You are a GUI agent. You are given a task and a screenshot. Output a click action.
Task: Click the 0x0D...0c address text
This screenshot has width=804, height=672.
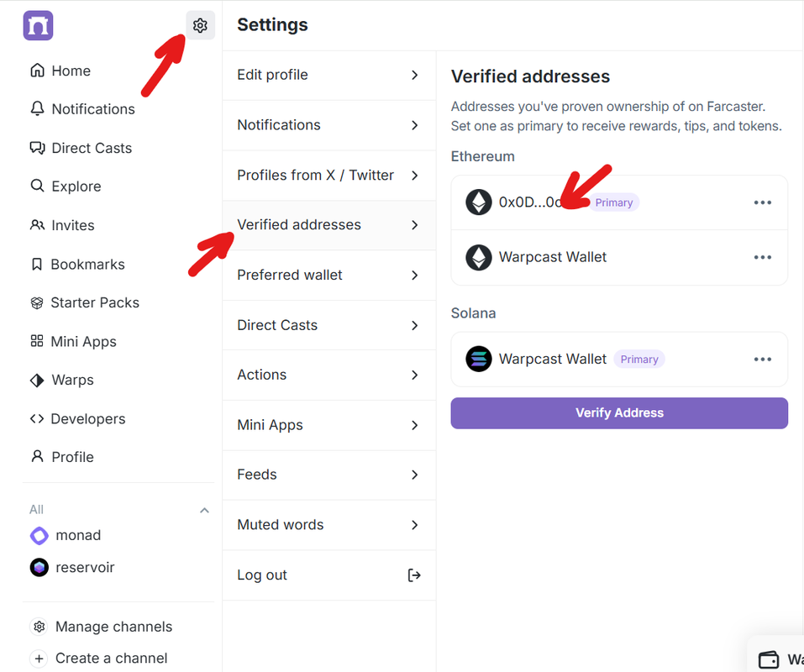coord(530,202)
